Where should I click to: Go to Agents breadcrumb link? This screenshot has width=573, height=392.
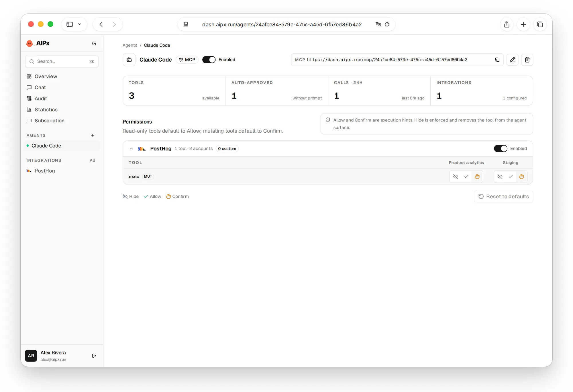(130, 45)
